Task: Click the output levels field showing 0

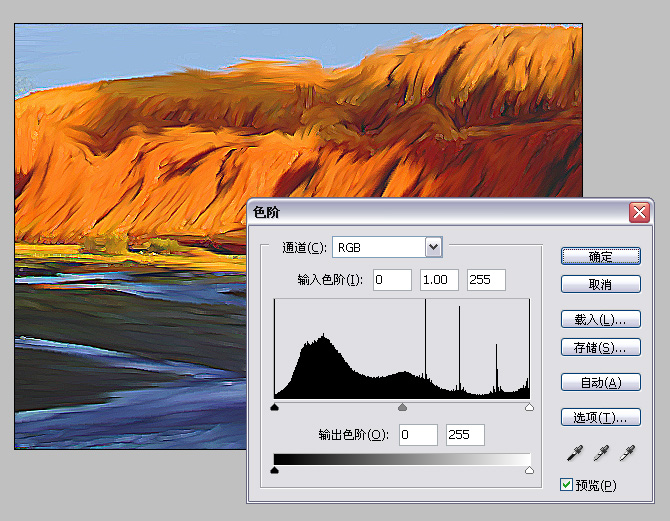Action: pos(418,435)
